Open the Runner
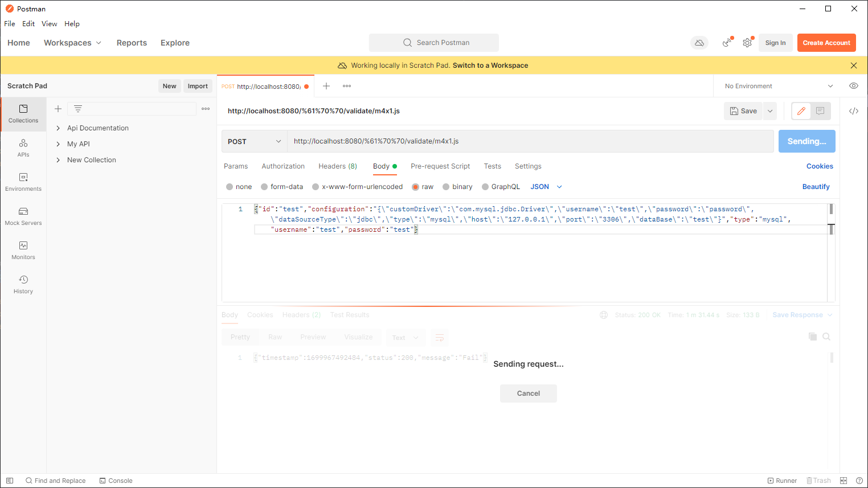 782,481
